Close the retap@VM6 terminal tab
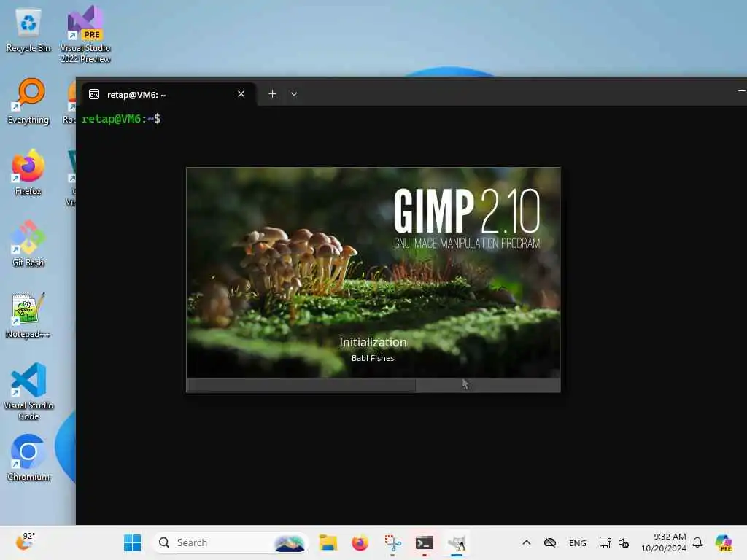Image resolution: width=747 pixels, height=560 pixels. click(x=241, y=94)
